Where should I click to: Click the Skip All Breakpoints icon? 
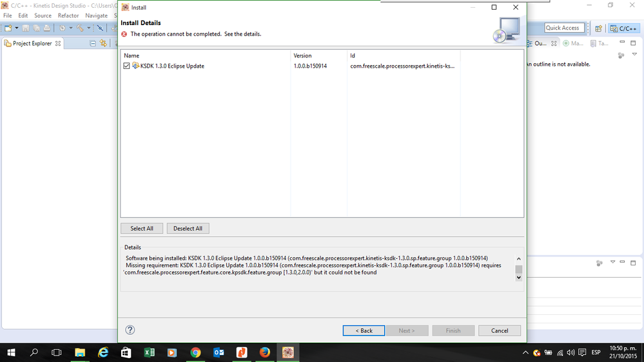[100, 28]
